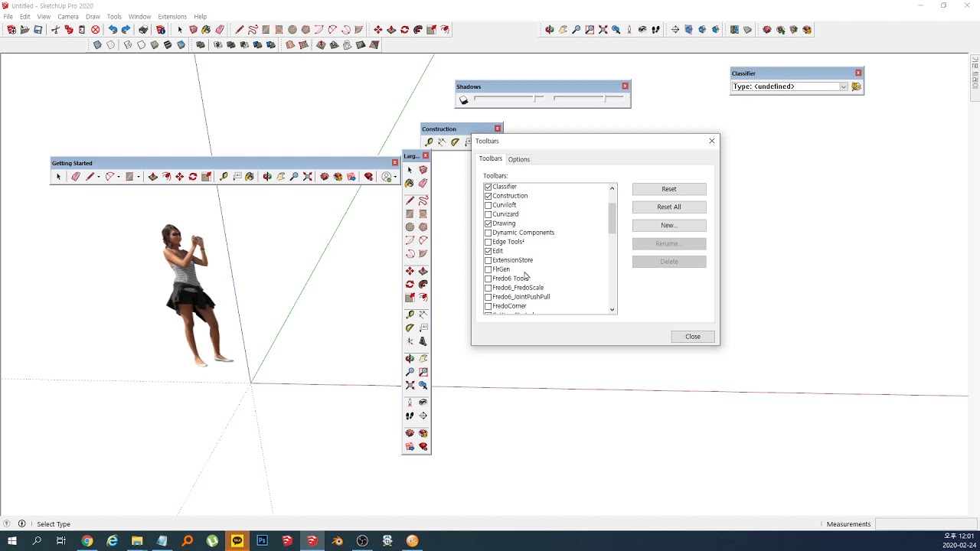Click the Shadows toggle icon in Shadows toolbar
The height and width of the screenshot is (551, 980).
tap(463, 99)
